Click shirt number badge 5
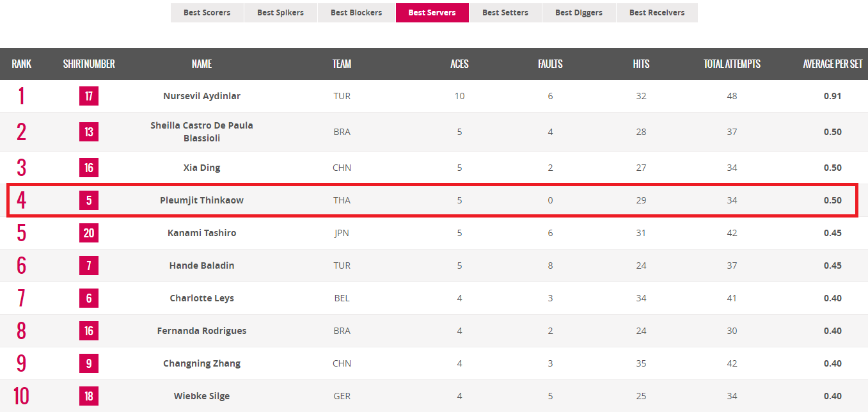The image size is (868, 412). click(89, 201)
